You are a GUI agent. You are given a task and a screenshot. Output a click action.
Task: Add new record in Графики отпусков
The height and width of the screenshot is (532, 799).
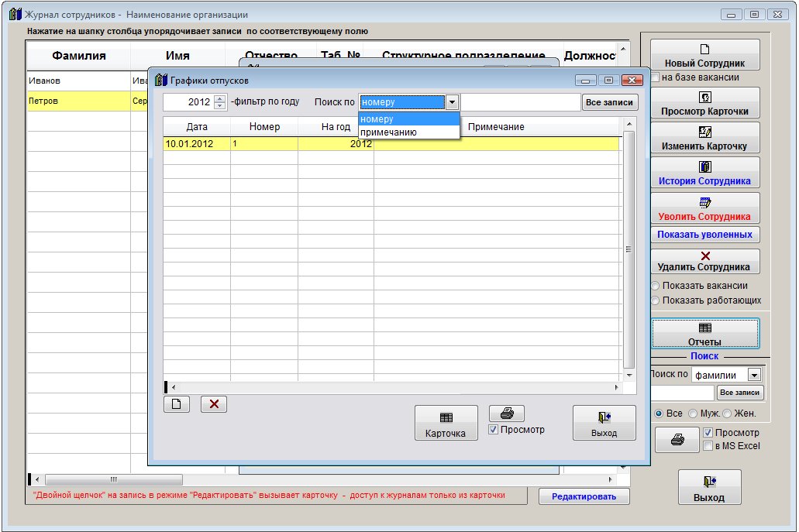click(x=177, y=404)
